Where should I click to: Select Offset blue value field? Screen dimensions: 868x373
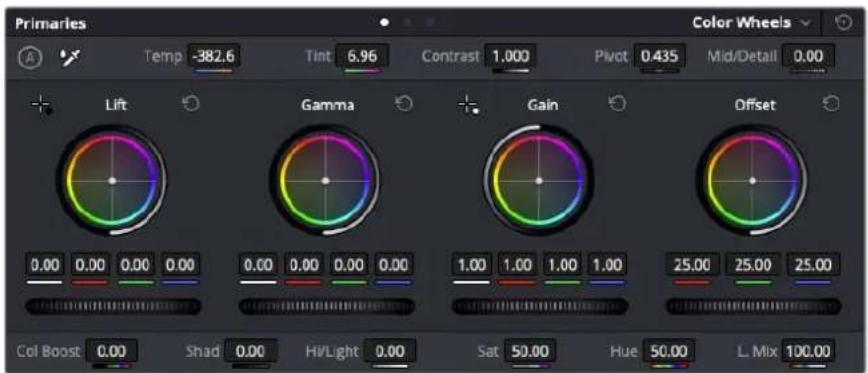click(x=814, y=265)
